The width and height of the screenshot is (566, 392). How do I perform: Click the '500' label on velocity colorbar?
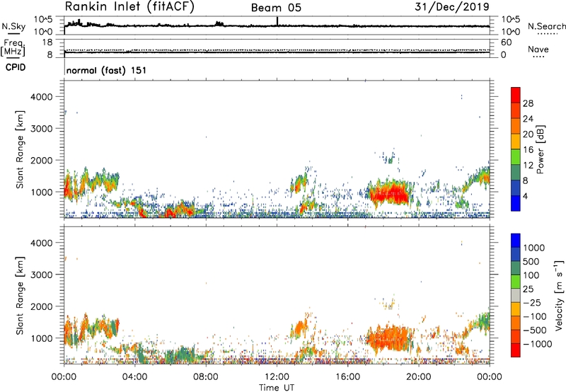[x=532, y=262]
